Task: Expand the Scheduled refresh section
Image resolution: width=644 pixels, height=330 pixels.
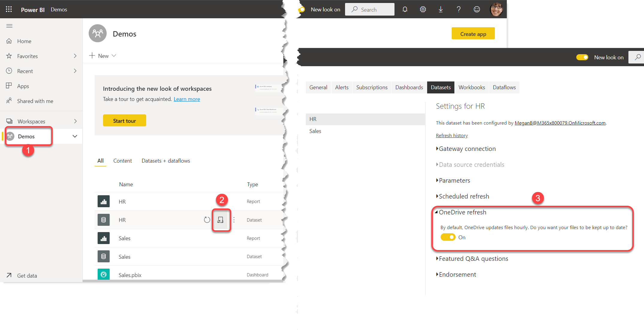Action: (462, 196)
